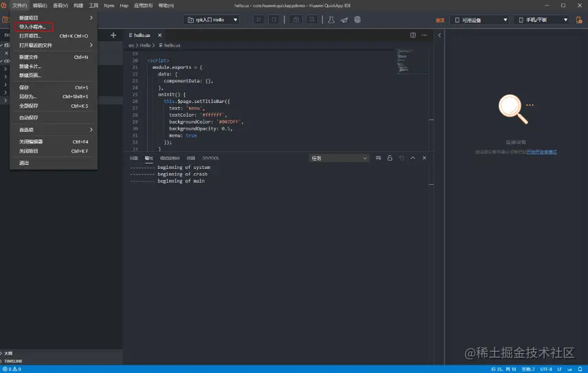Select 关闭项目 menu item
This screenshot has width=588, height=373.
pos(54,151)
